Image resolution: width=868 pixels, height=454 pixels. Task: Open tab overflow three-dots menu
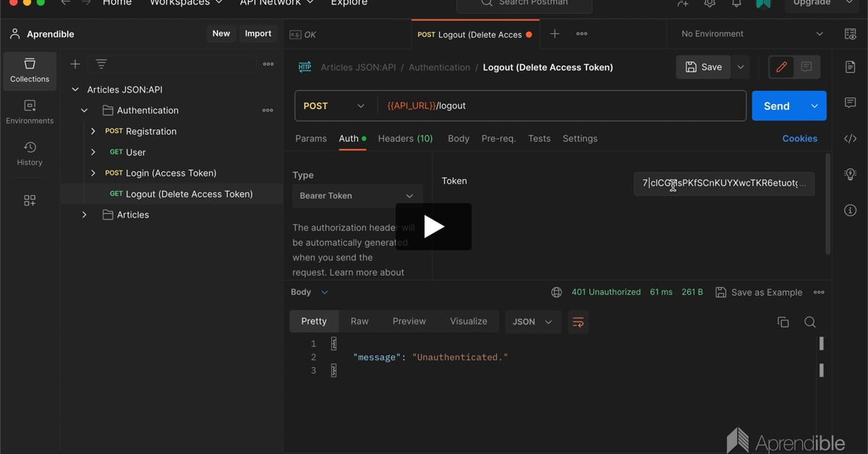pyautogui.click(x=582, y=34)
